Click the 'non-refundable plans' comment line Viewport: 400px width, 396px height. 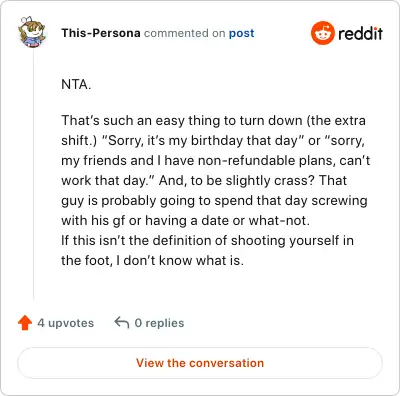tap(216, 161)
